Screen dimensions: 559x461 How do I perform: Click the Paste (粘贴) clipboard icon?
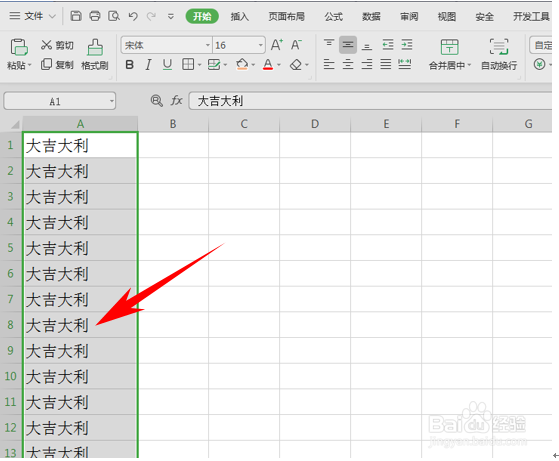(19, 47)
